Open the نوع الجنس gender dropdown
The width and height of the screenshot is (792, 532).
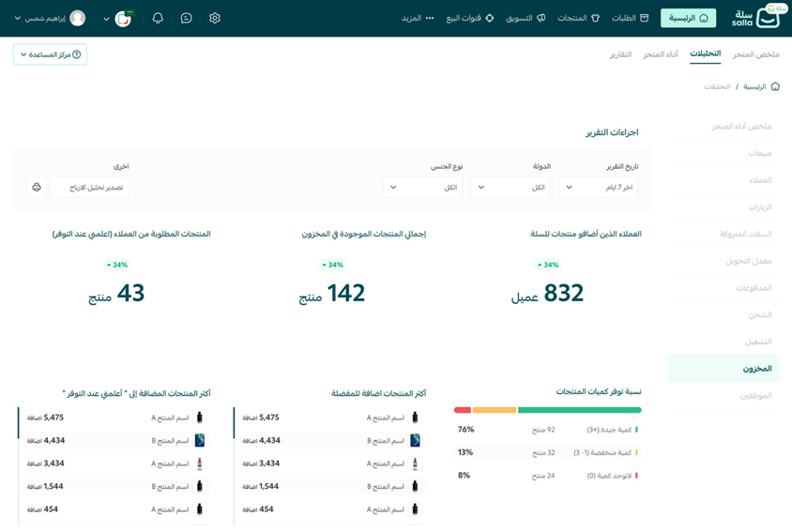pyautogui.click(x=422, y=188)
